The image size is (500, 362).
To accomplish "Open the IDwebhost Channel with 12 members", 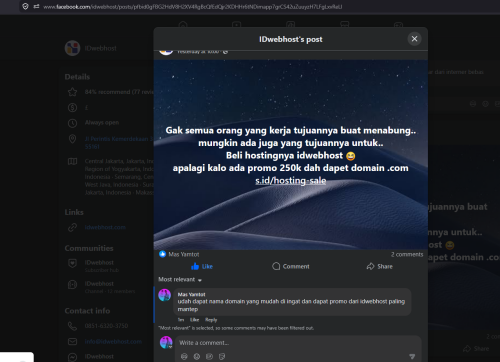I will pos(110,287).
